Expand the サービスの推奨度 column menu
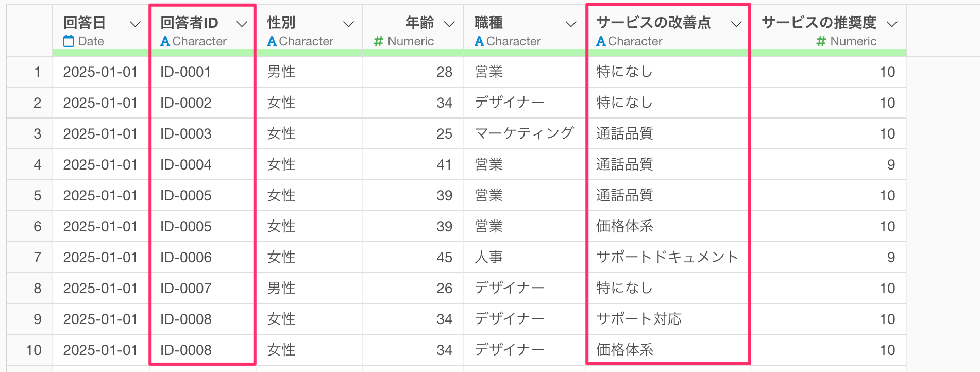Image resolution: width=980 pixels, height=372 pixels. pos(892,24)
